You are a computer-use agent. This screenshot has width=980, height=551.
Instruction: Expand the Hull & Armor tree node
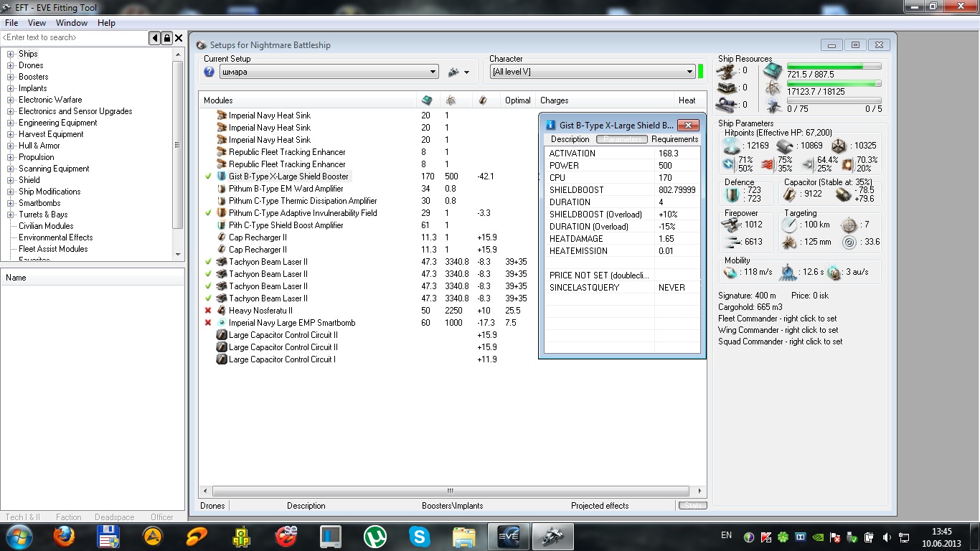[x=11, y=146]
